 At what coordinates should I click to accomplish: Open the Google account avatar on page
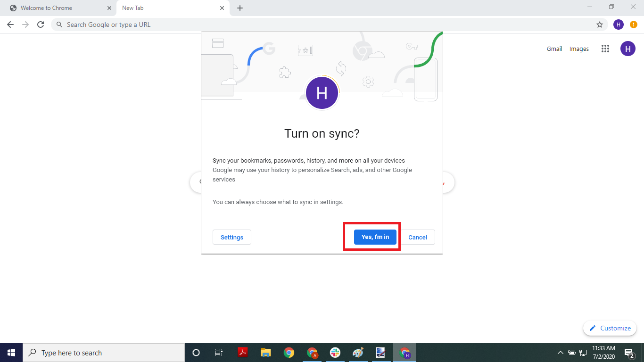point(628,49)
